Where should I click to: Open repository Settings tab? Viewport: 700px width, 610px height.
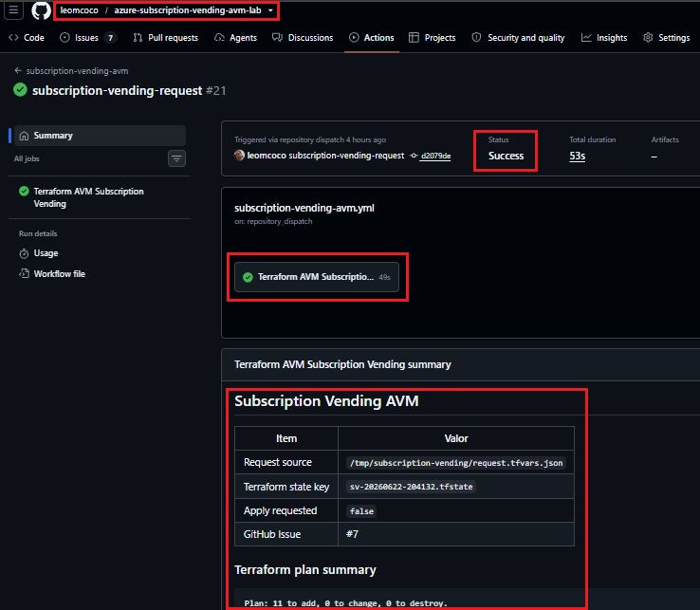click(x=667, y=38)
